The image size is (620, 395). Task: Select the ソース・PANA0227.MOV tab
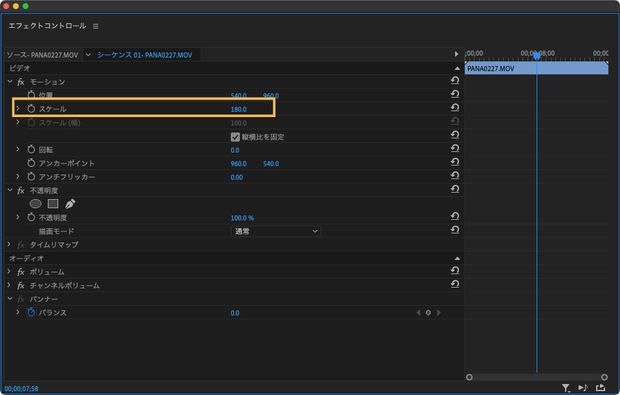(43, 55)
